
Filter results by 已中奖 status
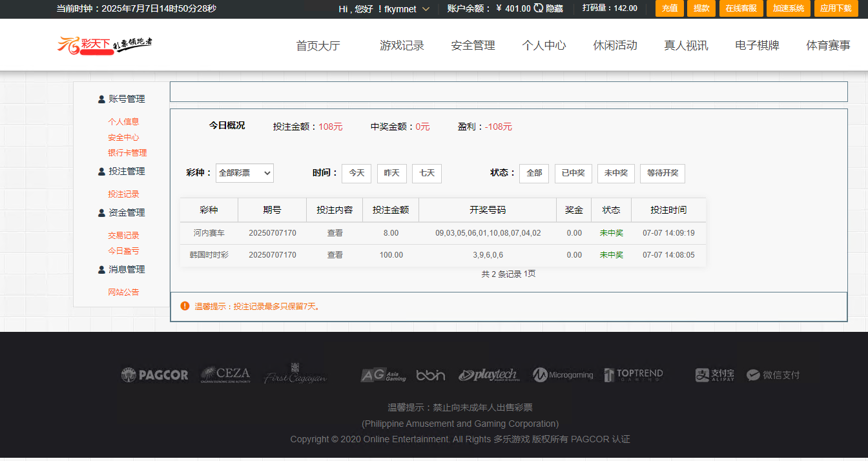(573, 173)
